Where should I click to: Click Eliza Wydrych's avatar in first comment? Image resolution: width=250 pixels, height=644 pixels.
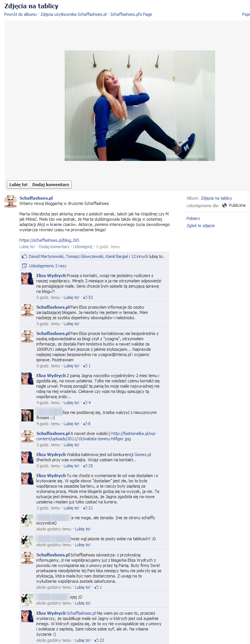click(x=27, y=279)
